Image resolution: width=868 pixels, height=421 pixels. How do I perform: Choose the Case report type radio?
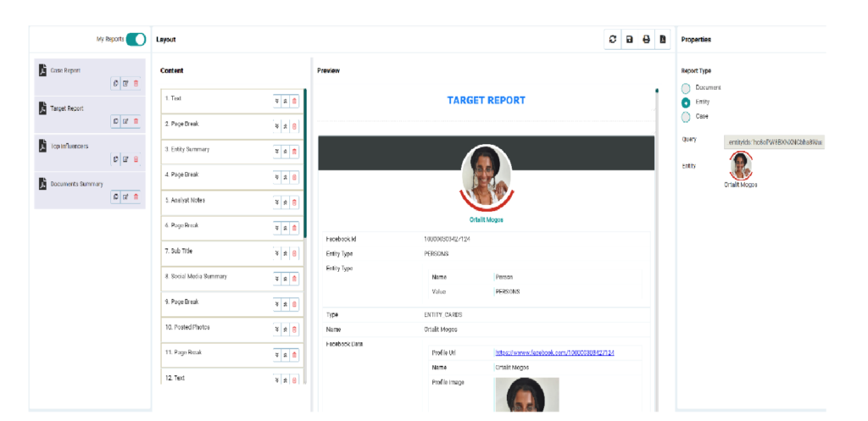pyautogui.click(x=686, y=117)
